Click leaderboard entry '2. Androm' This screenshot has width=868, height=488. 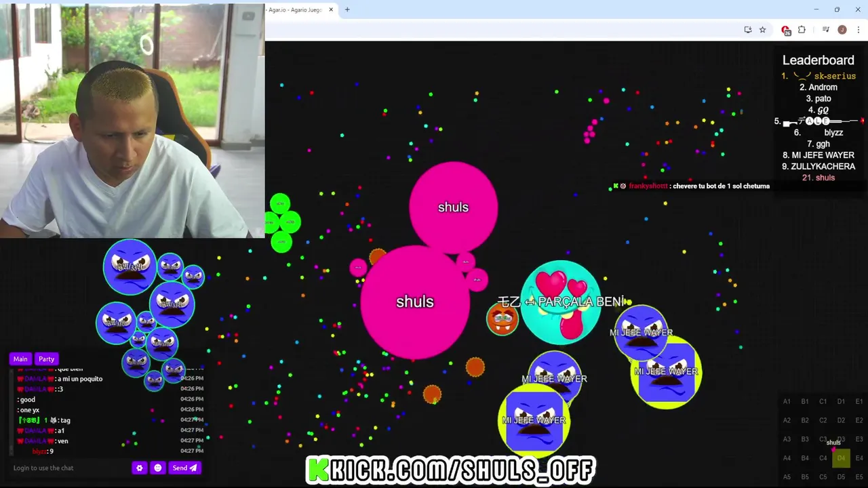(818, 87)
